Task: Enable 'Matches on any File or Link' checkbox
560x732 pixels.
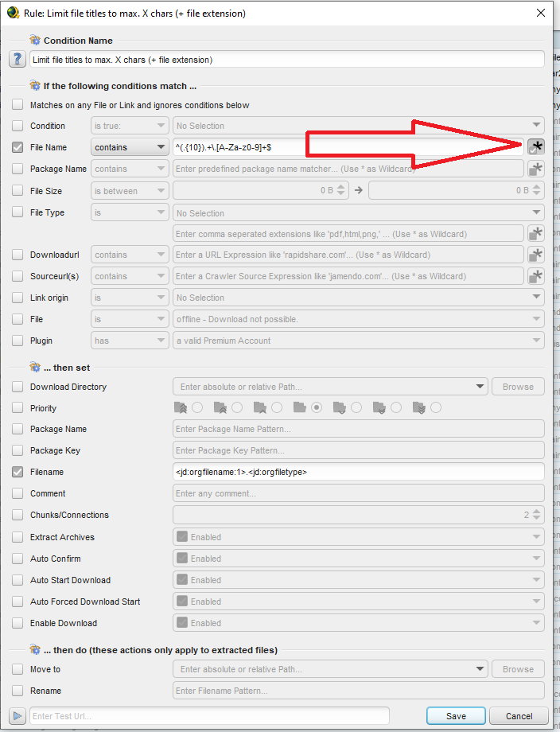Action: click(x=17, y=105)
